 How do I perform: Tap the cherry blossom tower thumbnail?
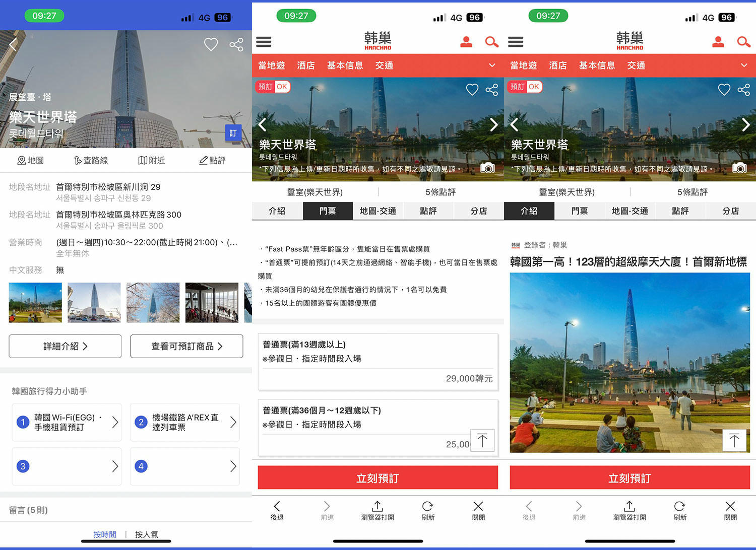pyautogui.click(x=153, y=303)
